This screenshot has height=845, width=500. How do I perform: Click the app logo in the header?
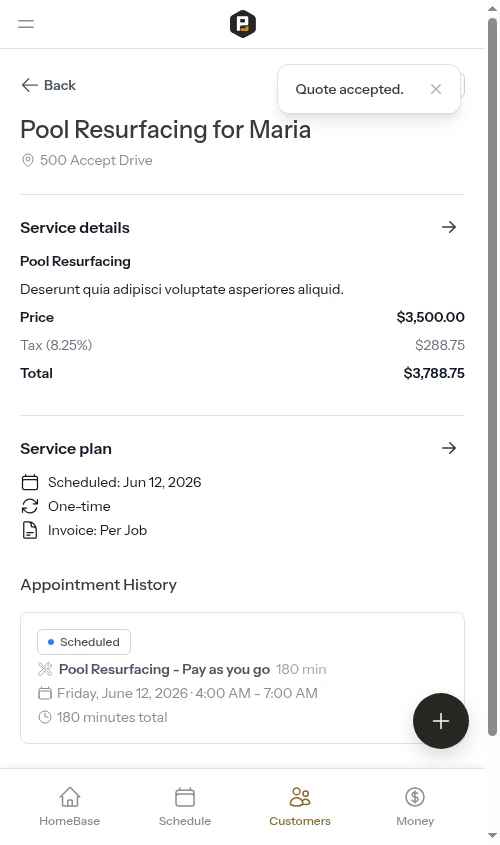[242, 24]
